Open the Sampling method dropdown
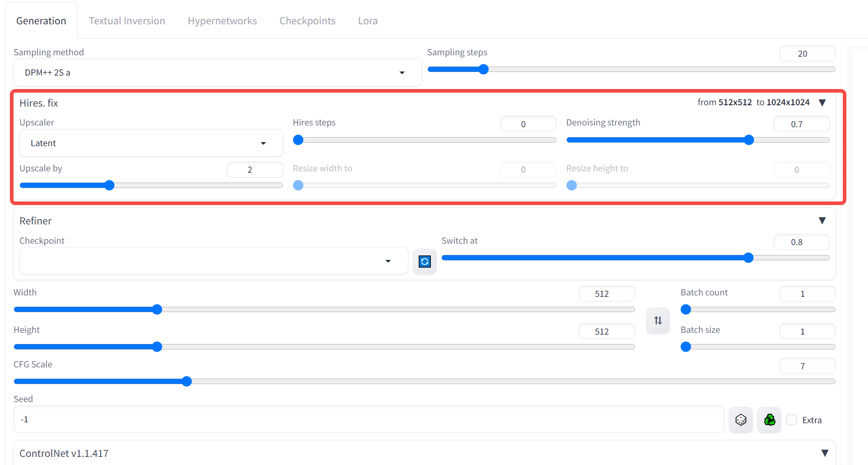 coord(218,72)
